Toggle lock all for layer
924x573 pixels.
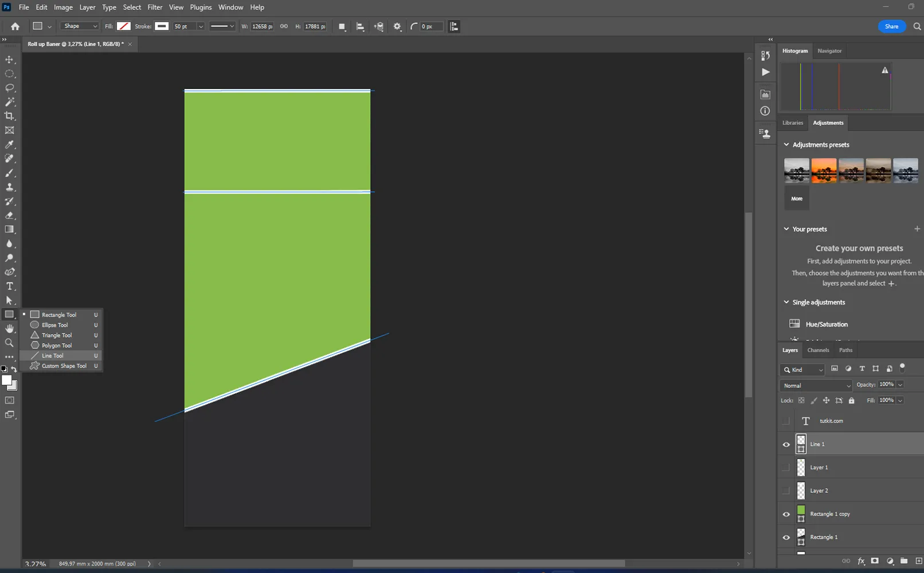pos(852,401)
